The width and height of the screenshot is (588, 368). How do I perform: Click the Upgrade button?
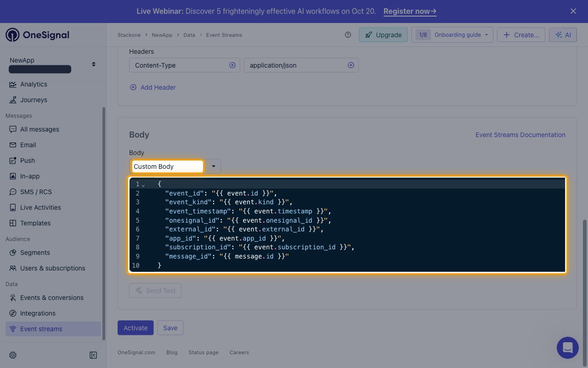[383, 35]
